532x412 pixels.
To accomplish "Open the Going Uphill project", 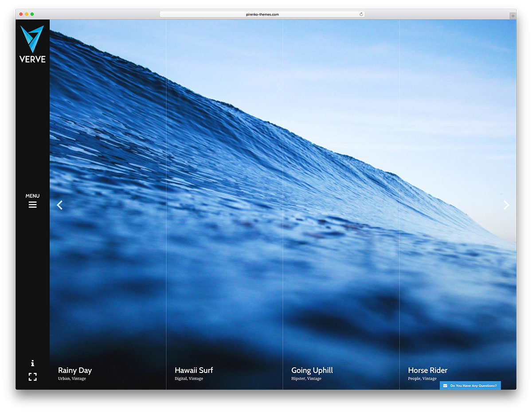I will [x=312, y=370].
